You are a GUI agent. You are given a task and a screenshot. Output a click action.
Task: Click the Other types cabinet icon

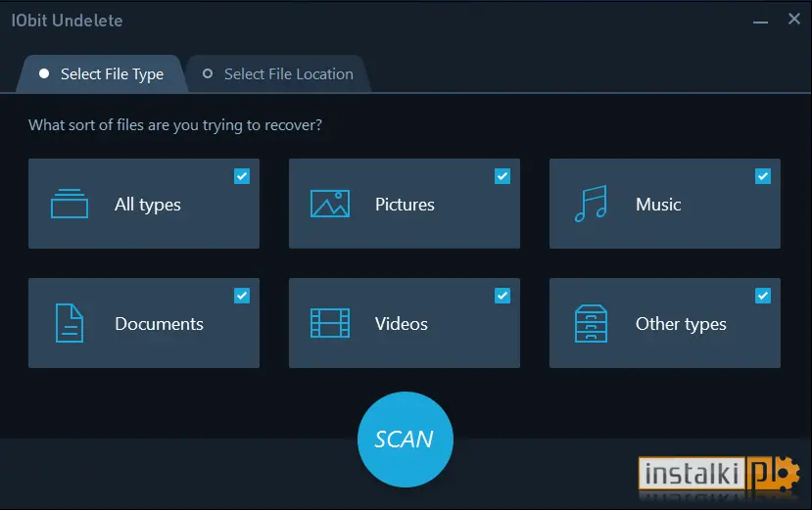[x=591, y=323]
